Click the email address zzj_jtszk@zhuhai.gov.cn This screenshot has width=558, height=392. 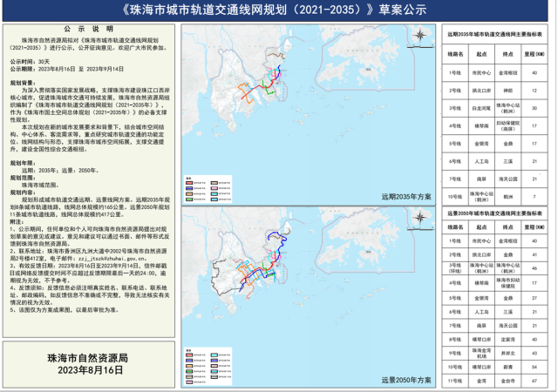(112, 259)
